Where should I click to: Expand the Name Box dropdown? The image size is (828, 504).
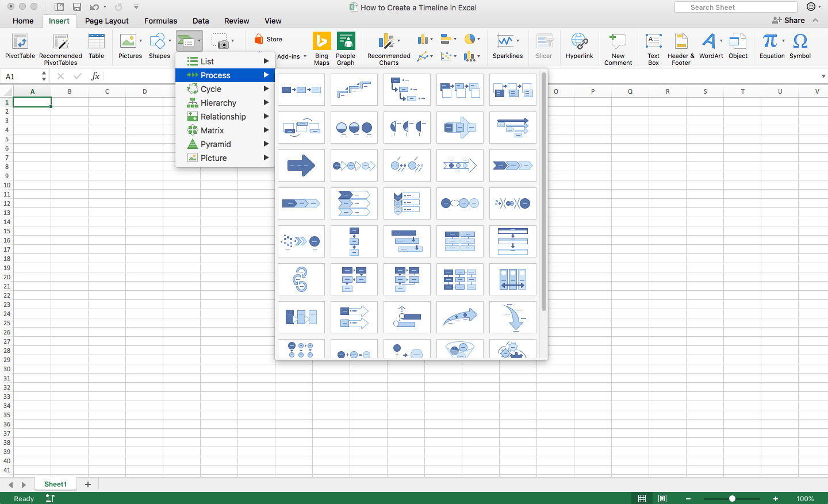tap(44, 75)
